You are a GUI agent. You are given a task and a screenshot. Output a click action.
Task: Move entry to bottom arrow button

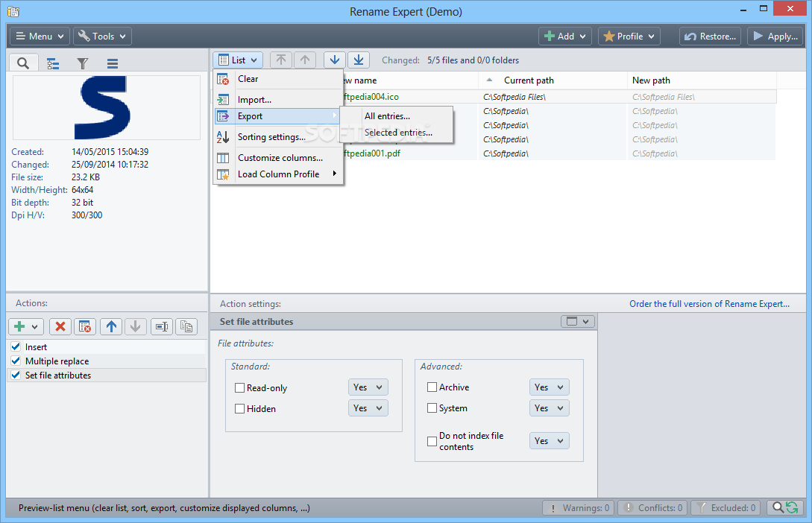359,60
